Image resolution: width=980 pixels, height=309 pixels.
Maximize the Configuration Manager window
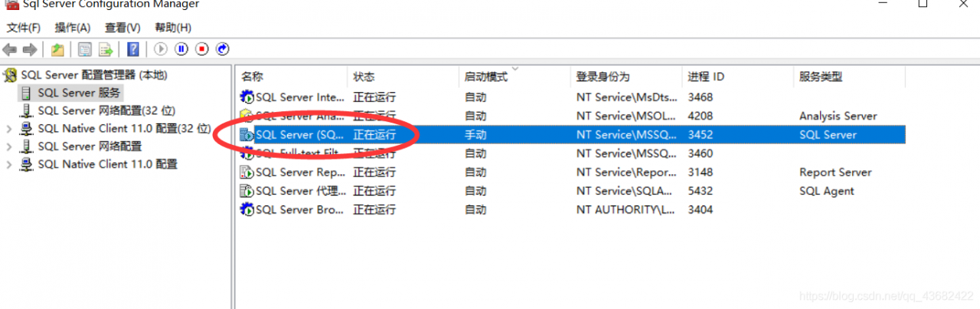[x=923, y=4]
